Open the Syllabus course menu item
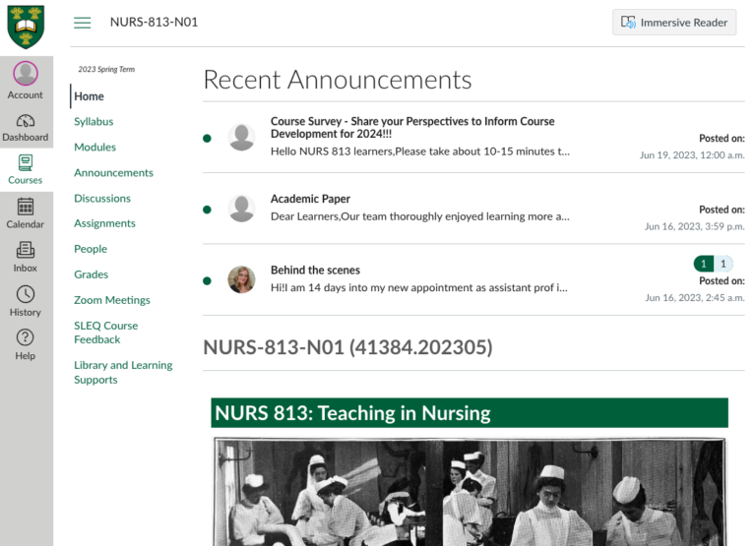The image size is (756, 546). (94, 122)
